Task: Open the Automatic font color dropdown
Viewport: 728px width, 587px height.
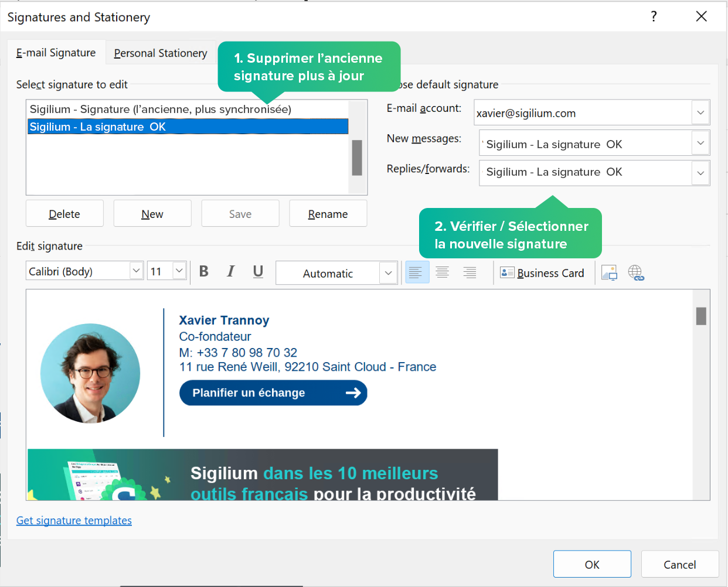Action: point(388,273)
